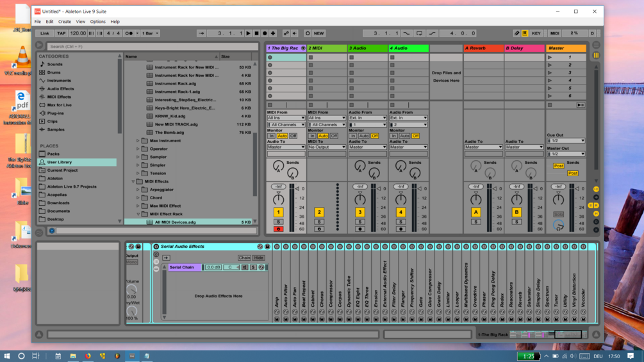Toggle Track 1 activator button
Image resolution: width=644 pixels, height=362 pixels.
point(278,212)
